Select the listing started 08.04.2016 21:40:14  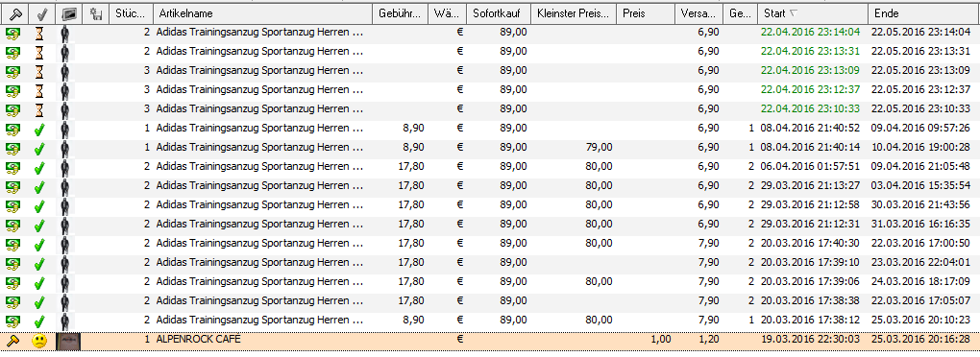tap(490, 149)
